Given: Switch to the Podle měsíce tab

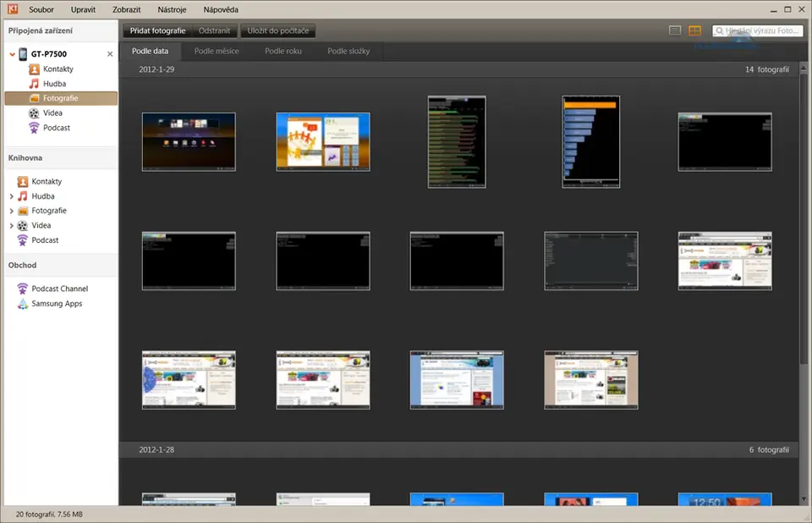Looking at the screenshot, I should tap(217, 51).
